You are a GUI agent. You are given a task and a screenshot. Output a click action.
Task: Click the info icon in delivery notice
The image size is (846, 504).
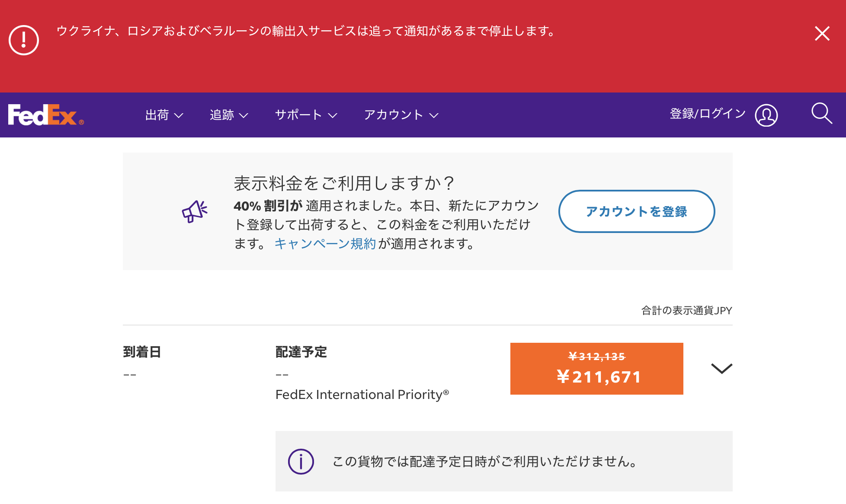pyautogui.click(x=301, y=461)
